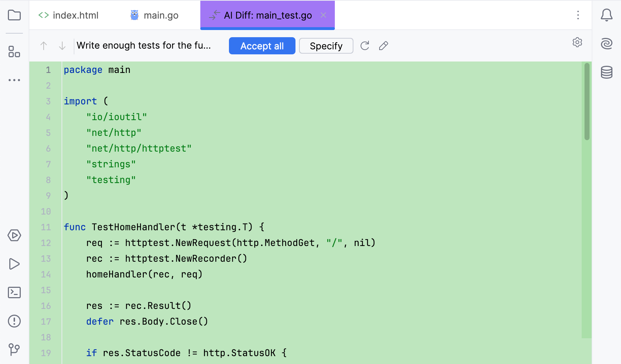Show IDE notifications bell

(x=607, y=15)
